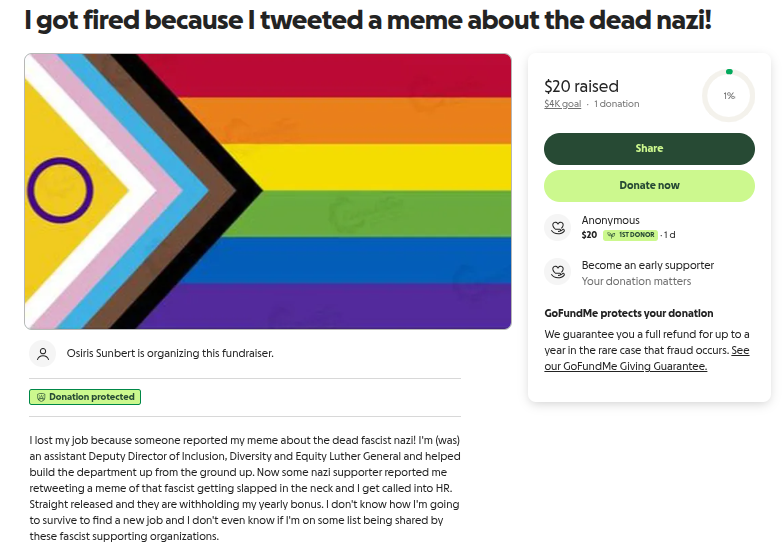The image size is (783, 550).
Task: Click the early supporter heart-hand icon
Action: coord(557,272)
